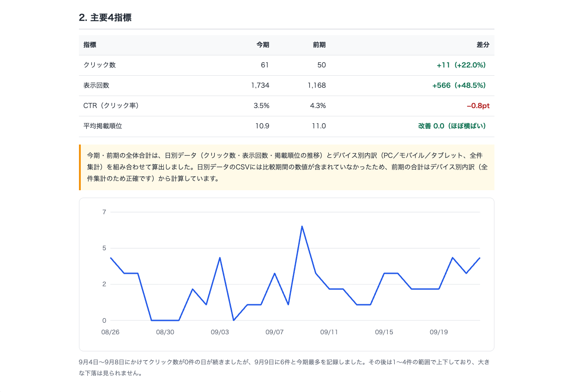Click the "クリック数" row label
Image resolution: width=572 pixels, height=392 pixels.
pyautogui.click(x=100, y=65)
